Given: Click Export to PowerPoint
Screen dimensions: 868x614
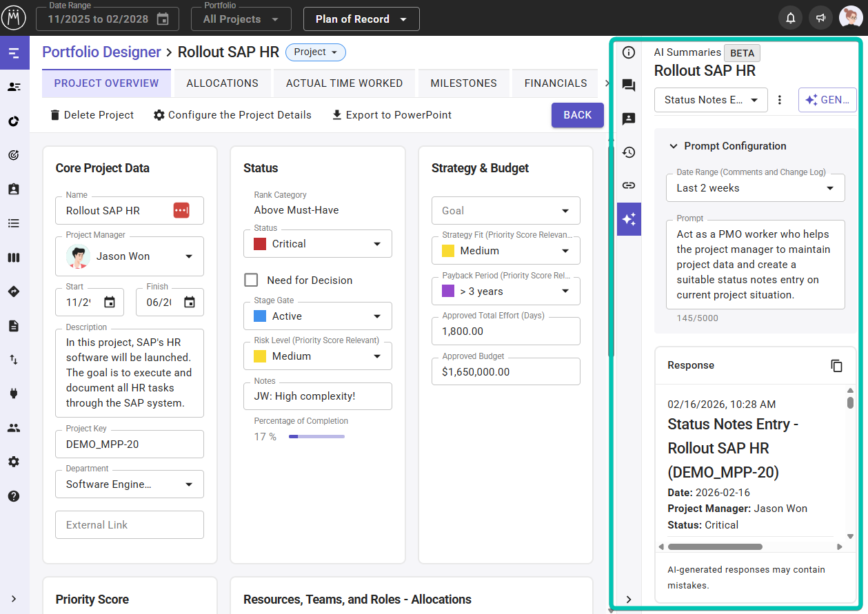Looking at the screenshot, I should 392,115.
